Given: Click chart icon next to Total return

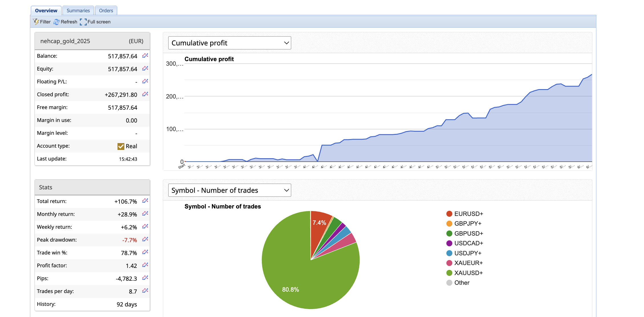Looking at the screenshot, I should [145, 201].
